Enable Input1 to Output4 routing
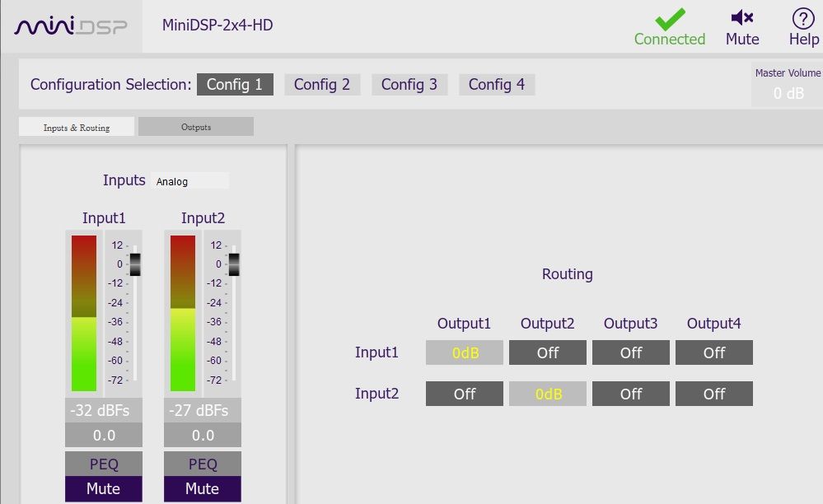The width and height of the screenshot is (823, 504). click(714, 352)
